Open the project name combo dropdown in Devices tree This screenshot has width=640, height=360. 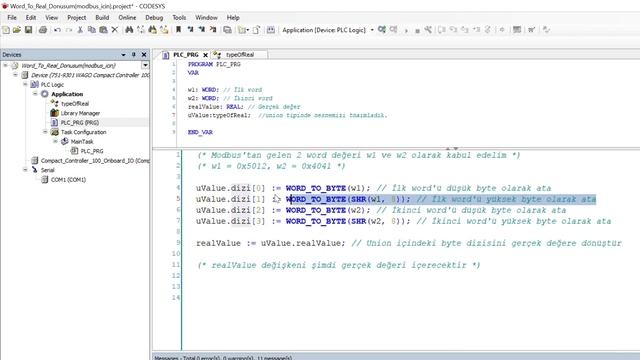[145, 65]
